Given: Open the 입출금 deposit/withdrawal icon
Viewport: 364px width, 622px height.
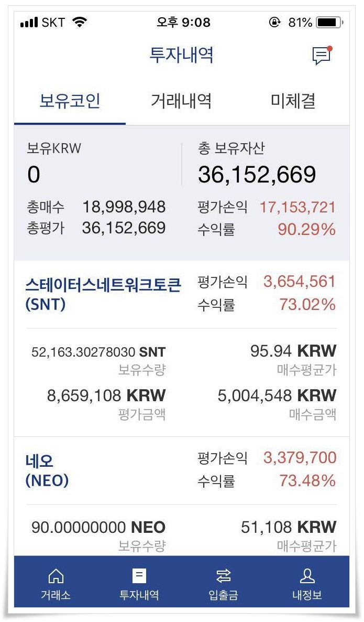Looking at the screenshot, I should (224, 585).
